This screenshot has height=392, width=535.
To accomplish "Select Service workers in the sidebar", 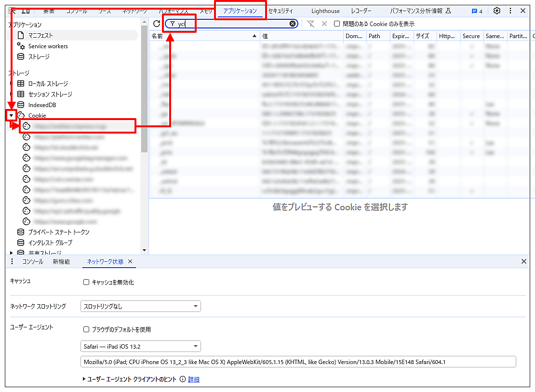I will [x=48, y=46].
